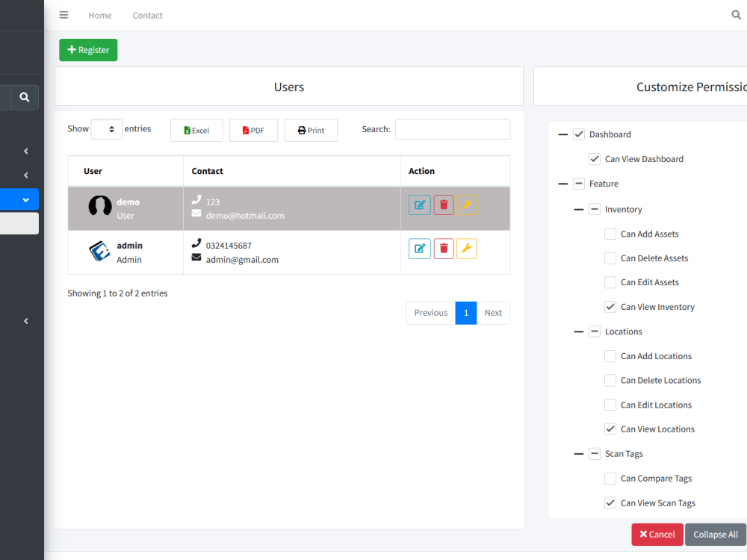The width and height of the screenshot is (747, 560).
Task: Open permissions for the demo user
Action: 468,205
